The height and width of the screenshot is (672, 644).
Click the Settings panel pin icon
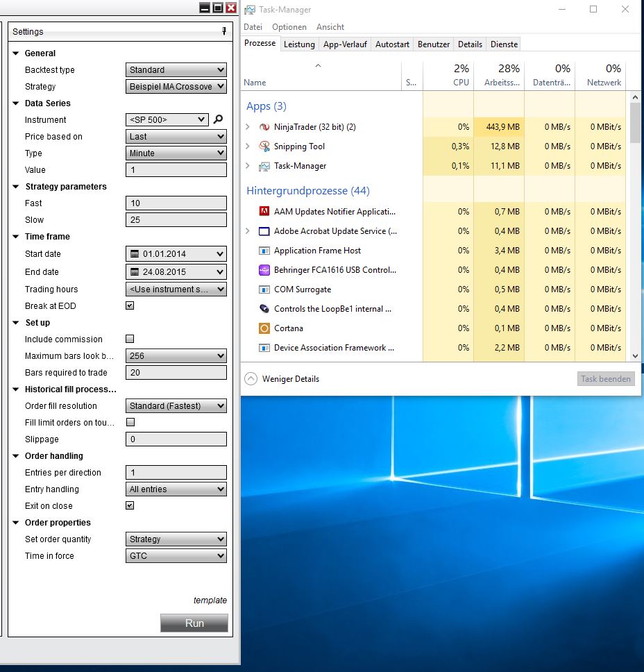[x=224, y=31]
